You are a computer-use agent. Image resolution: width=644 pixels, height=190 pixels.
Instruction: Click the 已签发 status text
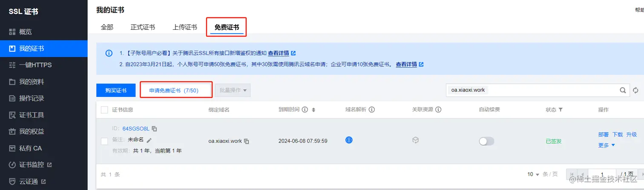pyautogui.click(x=554, y=141)
